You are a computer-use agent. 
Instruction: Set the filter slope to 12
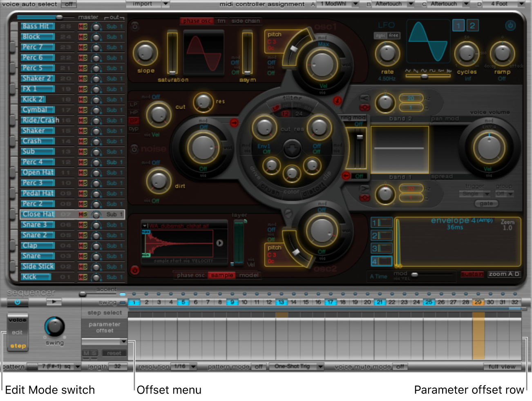tap(285, 114)
